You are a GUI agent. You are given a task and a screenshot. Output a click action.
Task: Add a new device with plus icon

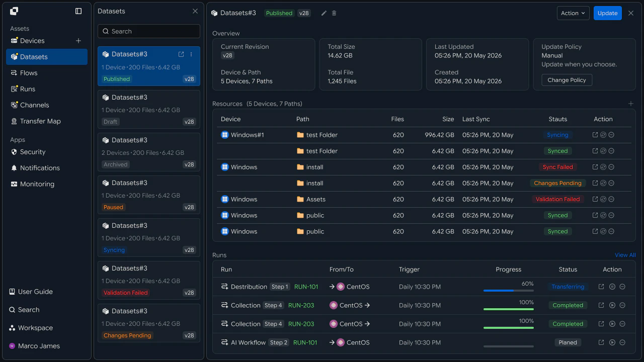[78, 41]
